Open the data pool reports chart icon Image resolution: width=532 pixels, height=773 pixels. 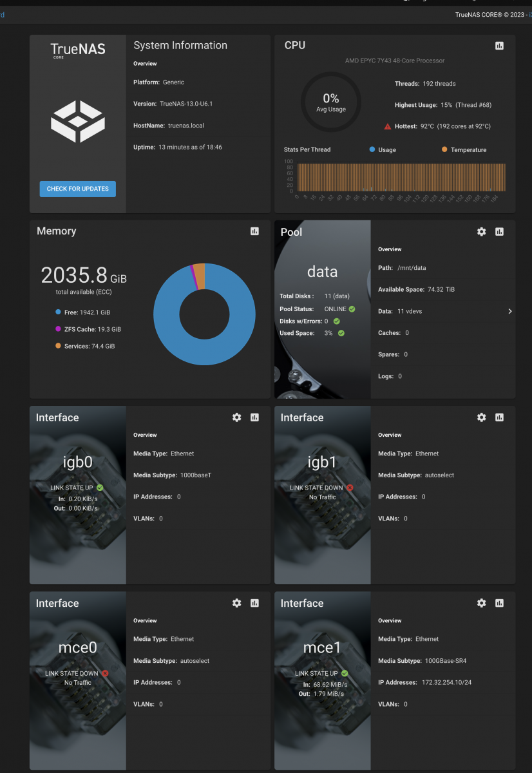point(499,231)
